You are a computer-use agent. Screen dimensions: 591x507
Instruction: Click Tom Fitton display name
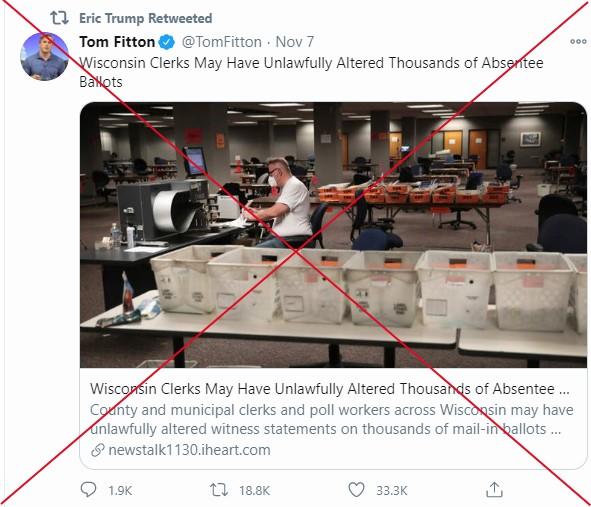pyautogui.click(x=117, y=42)
